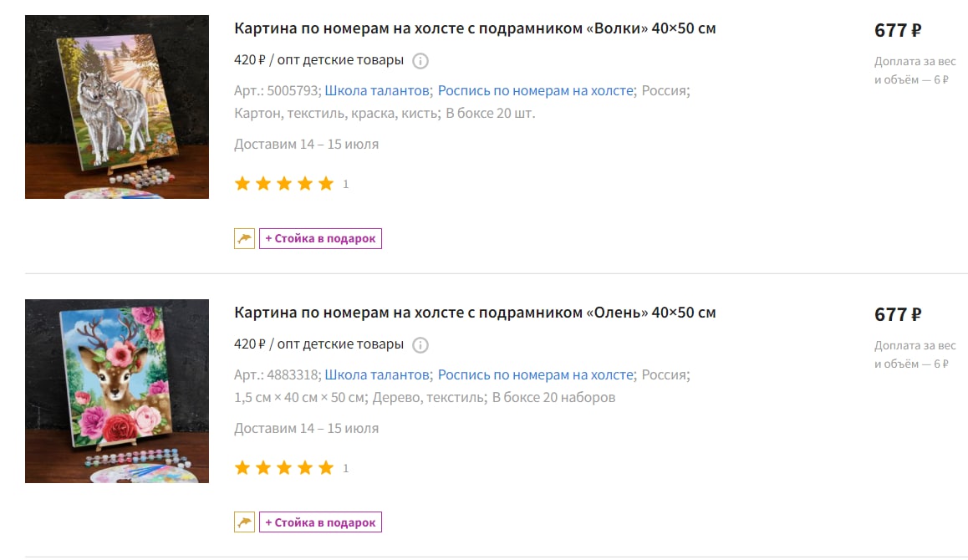Open product title «Волки» 40×50 см

point(475,28)
